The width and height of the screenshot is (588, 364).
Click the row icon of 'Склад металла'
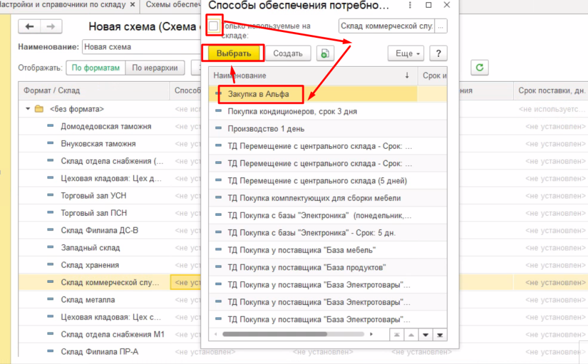pyautogui.click(x=50, y=299)
